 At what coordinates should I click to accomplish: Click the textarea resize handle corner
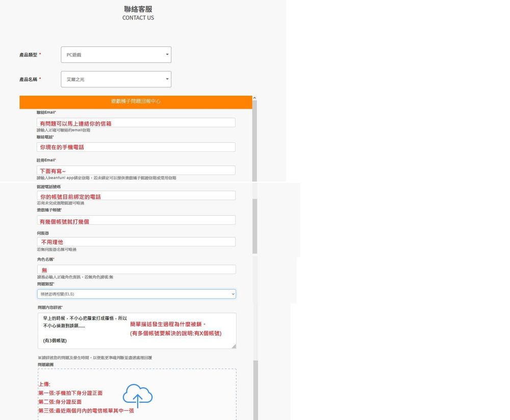pos(234,347)
